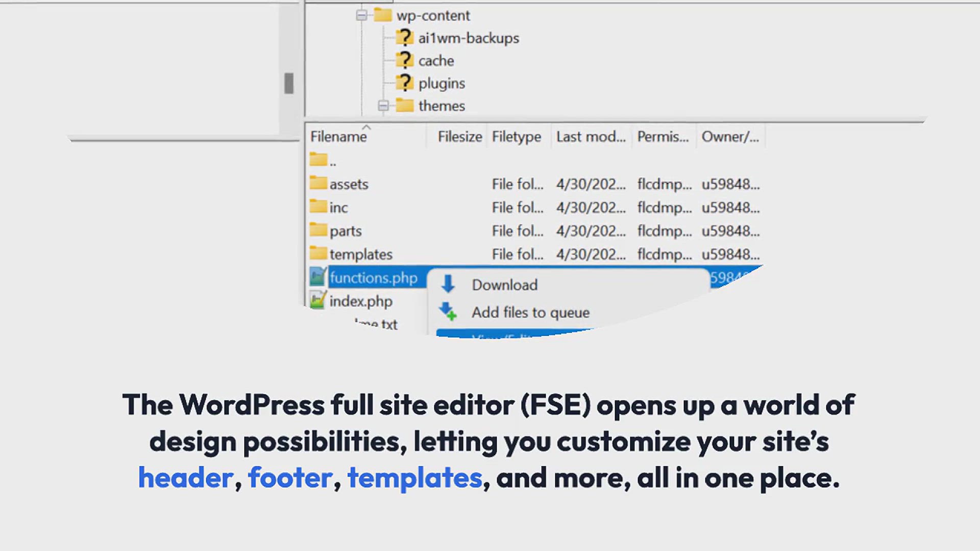Click the parts row owner value
The width and height of the screenshot is (980, 551).
click(730, 231)
